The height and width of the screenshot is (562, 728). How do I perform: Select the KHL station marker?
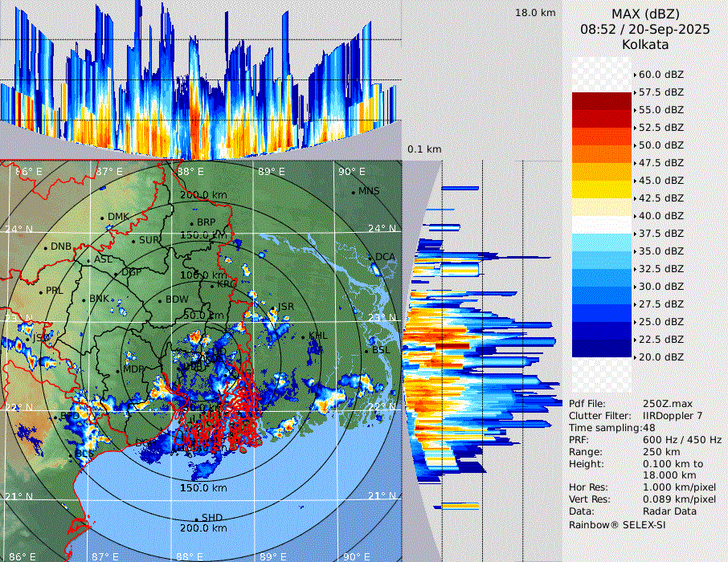[304, 336]
